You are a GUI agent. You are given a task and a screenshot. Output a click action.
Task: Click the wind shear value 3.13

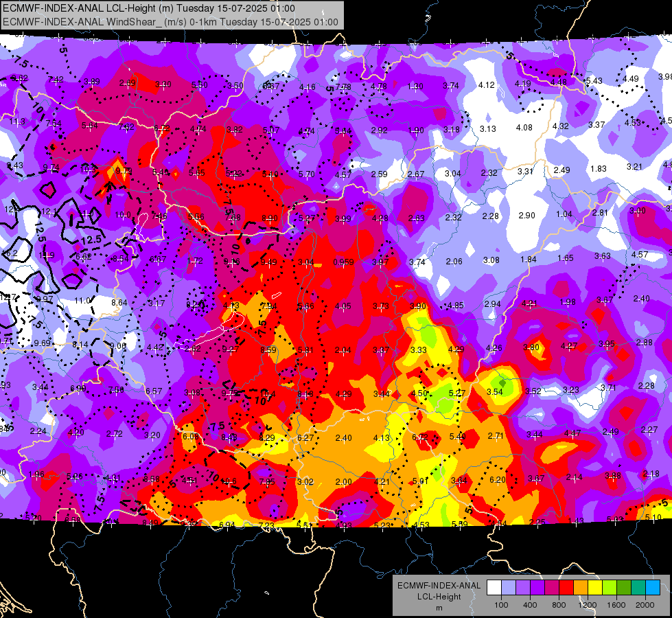488,128
